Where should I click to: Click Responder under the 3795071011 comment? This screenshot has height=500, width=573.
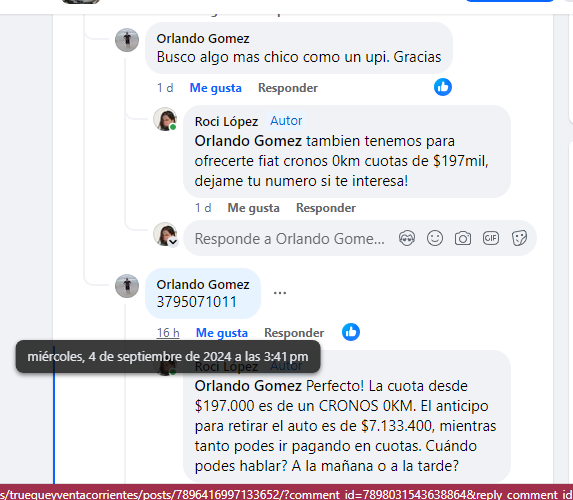click(x=294, y=333)
